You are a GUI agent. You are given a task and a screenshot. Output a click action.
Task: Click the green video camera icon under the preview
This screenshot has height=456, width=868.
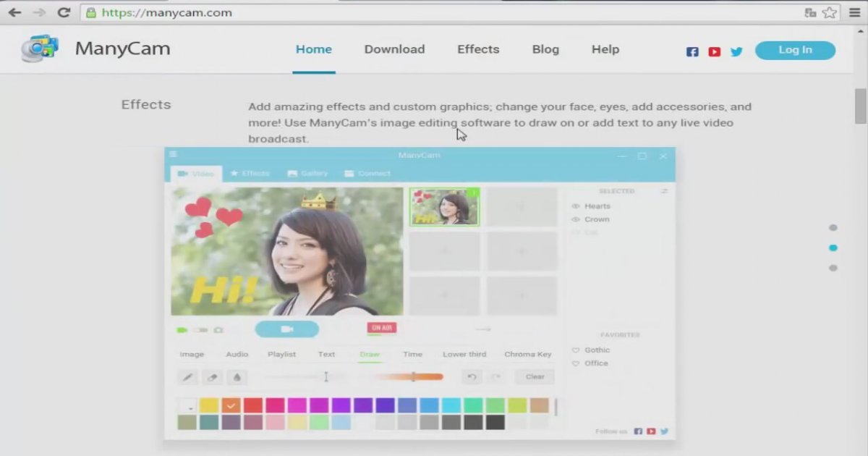tap(182, 330)
